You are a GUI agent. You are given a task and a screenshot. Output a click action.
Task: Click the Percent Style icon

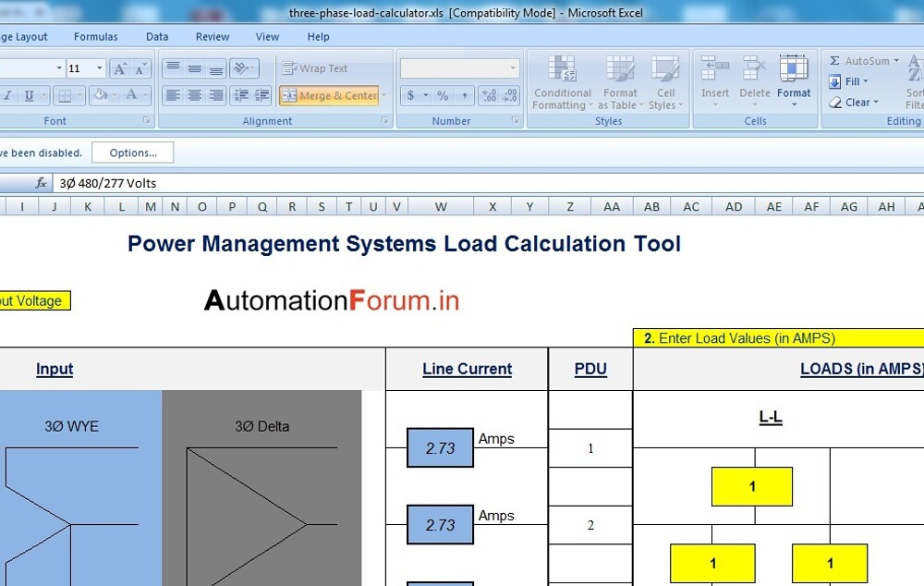(x=442, y=94)
